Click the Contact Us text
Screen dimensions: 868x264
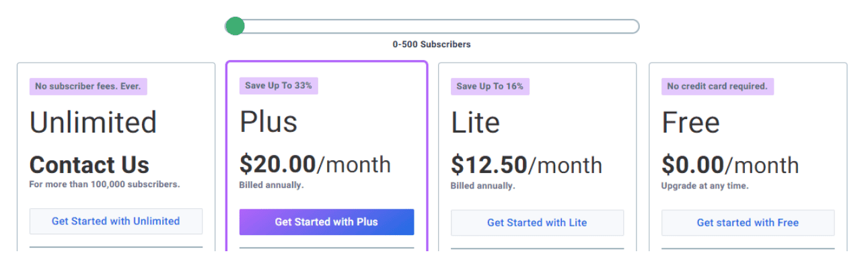click(89, 165)
